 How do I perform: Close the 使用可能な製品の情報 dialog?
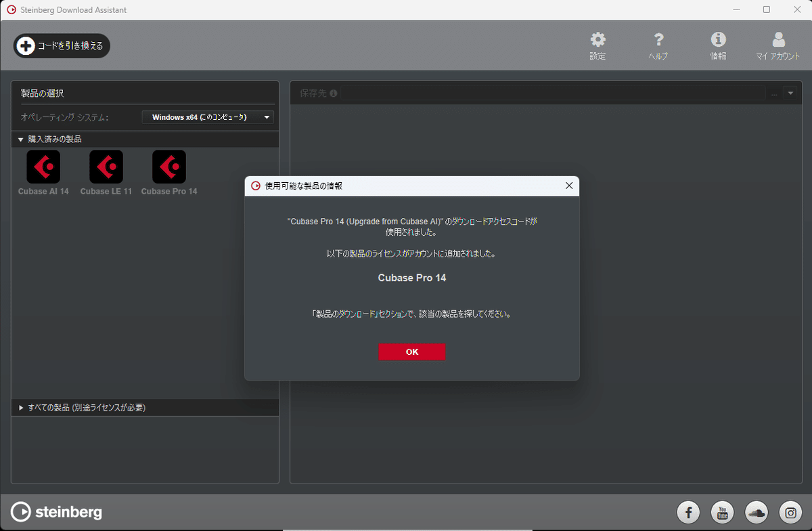[x=568, y=186]
